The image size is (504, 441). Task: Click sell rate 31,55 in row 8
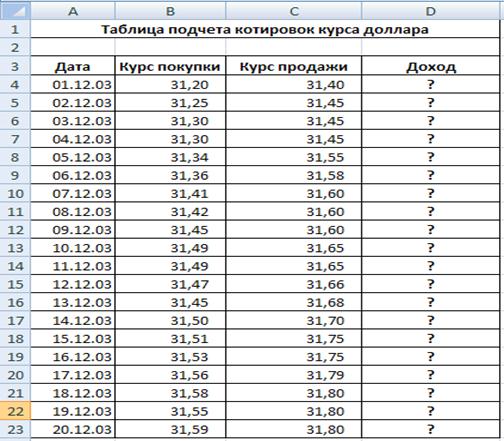coord(294,157)
